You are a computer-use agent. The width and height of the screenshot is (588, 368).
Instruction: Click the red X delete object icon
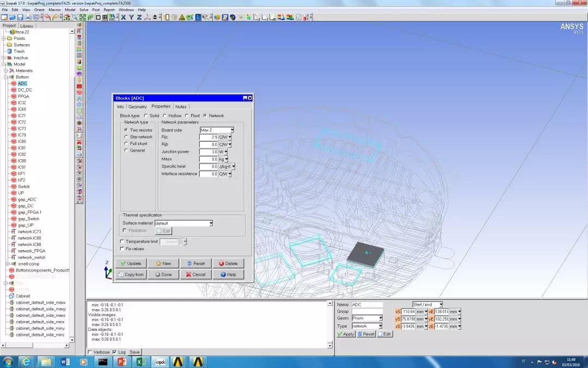click(x=79, y=142)
